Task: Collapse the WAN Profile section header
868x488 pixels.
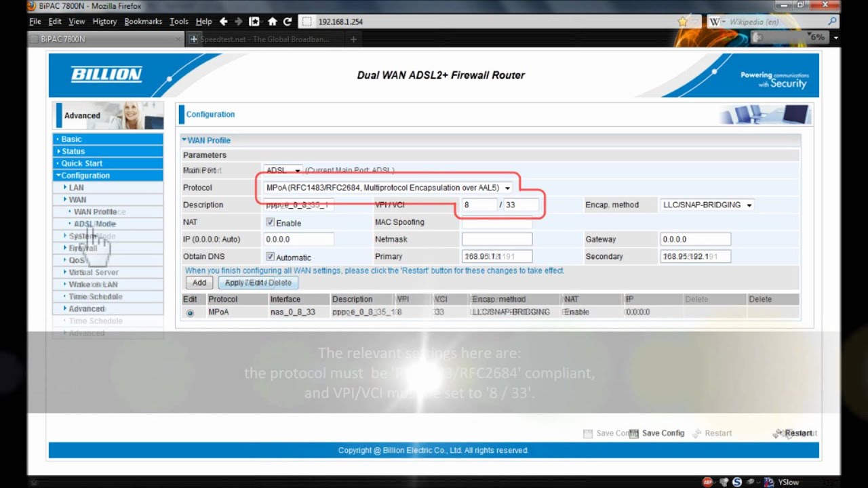Action: pos(206,140)
